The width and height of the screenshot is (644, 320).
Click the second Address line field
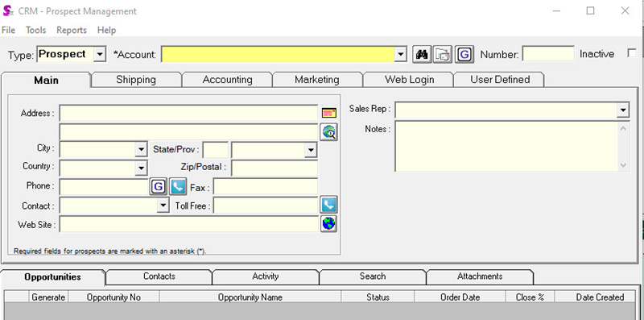point(188,132)
